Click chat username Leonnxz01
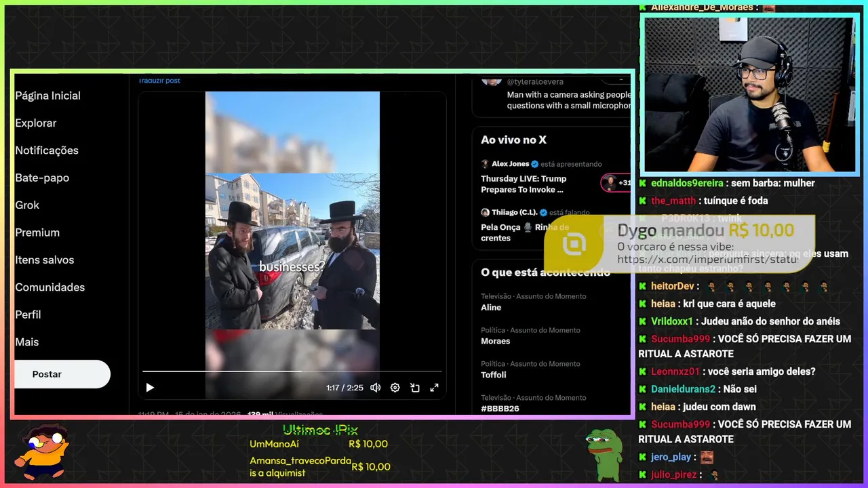 tap(675, 371)
